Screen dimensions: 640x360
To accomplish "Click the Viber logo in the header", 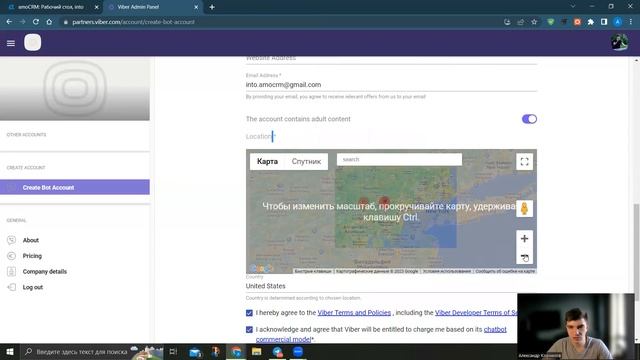I will click(x=33, y=42).
